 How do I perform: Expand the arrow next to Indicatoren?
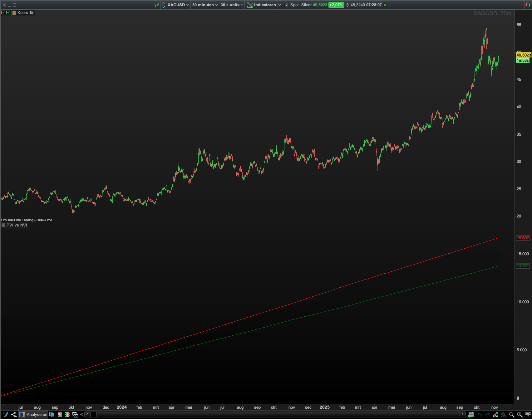point(279,5)
